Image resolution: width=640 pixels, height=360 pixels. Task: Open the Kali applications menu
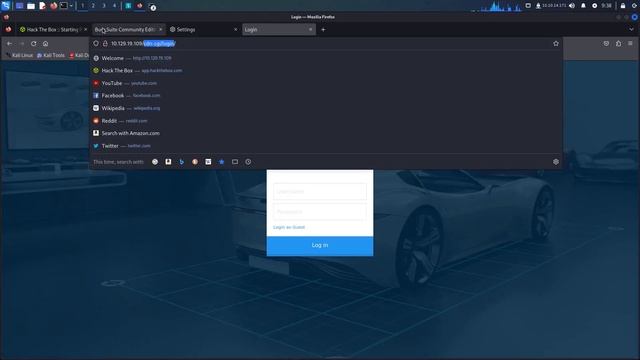pyautogui.click(x=5, y=6)
